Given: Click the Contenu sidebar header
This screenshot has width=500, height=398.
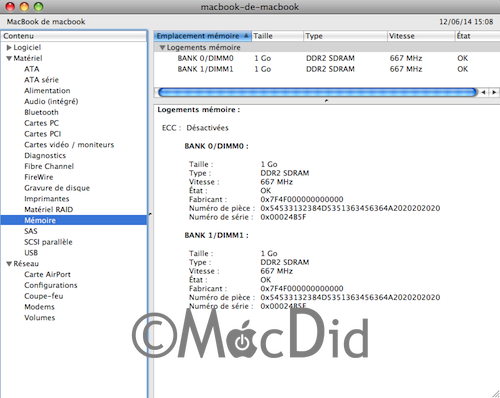Looking at the screenshot, I should click(x=74, y=36).
